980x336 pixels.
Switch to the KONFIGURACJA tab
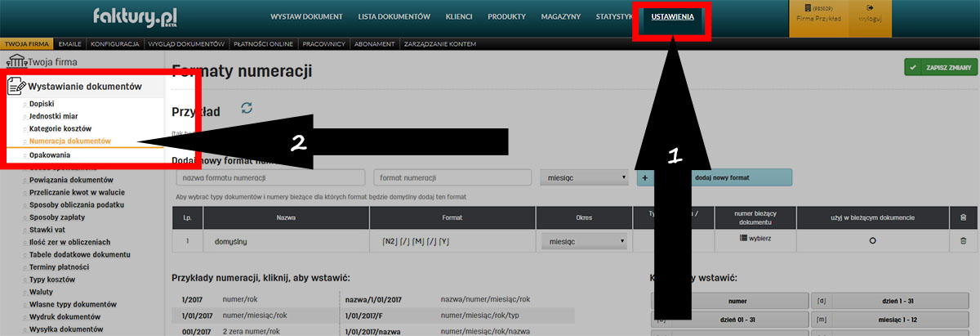click(115, 43)
